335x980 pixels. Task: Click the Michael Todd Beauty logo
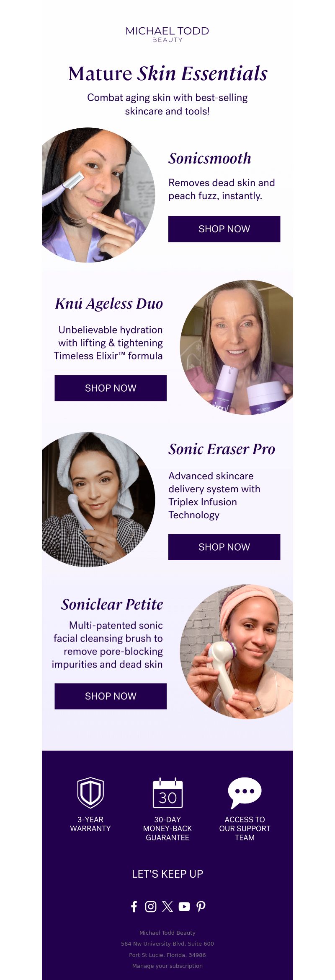pyautogui.click(x=167, y=34)
